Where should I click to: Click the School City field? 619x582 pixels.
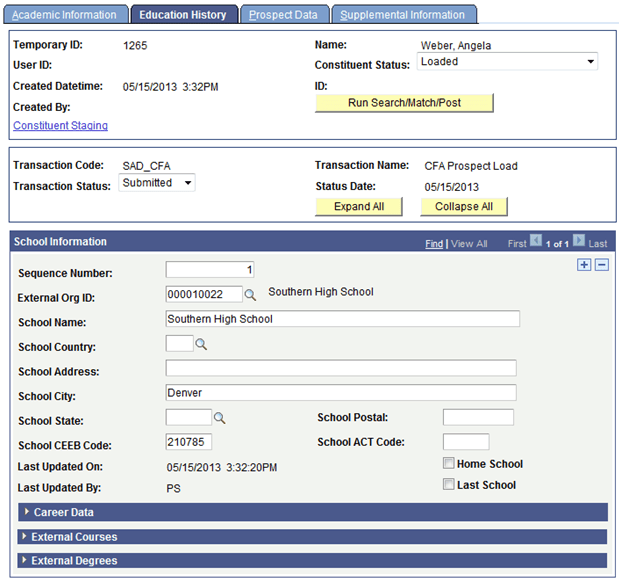pyautogui.click(x=341, y=393)
